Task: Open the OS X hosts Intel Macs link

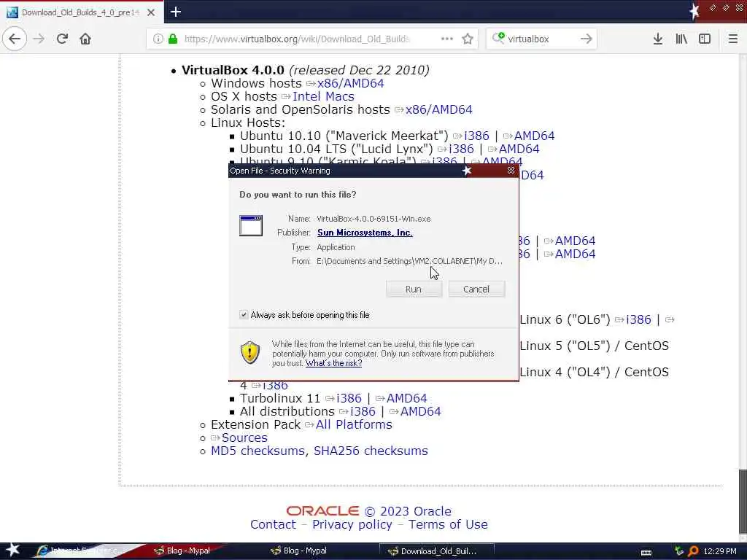Action: pos(323,96)
